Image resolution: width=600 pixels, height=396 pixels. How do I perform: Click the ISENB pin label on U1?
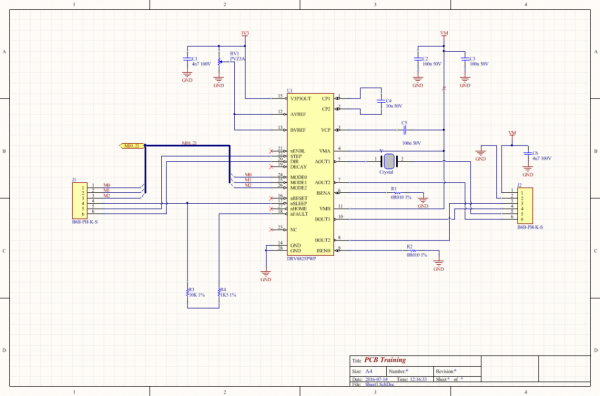pyautogui.click(x=323, y=251)
